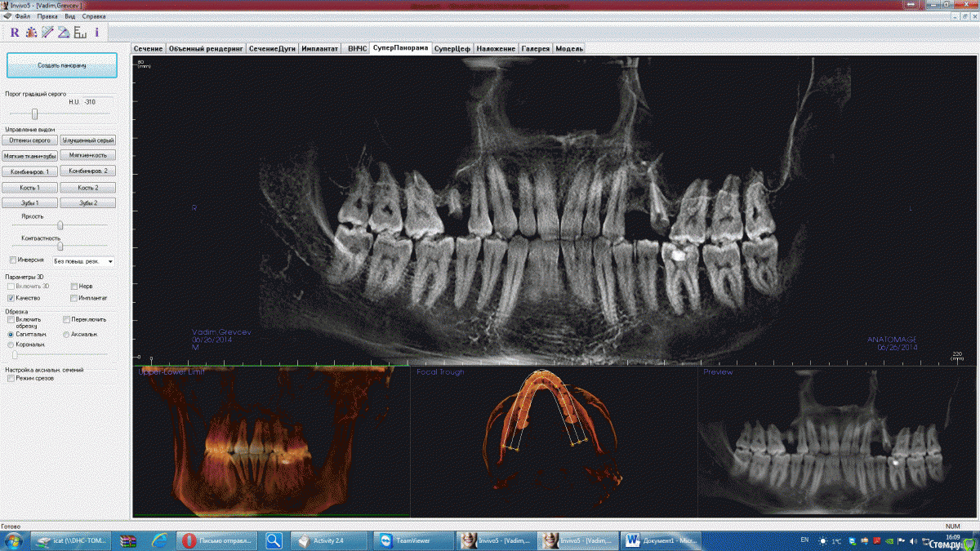Image resolution: width=980 pixels, height=551 pixels.
Task: Select the Аксиальн. radio button
Action: click(66, 335)
